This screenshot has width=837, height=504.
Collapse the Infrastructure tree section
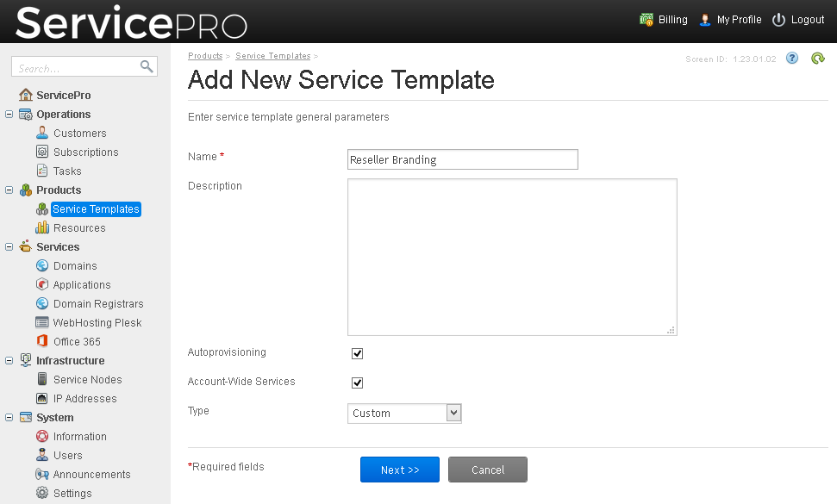pos(9,360)
